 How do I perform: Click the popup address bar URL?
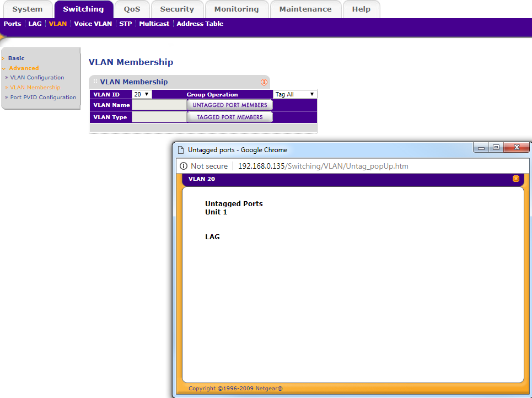coord(323,166)
